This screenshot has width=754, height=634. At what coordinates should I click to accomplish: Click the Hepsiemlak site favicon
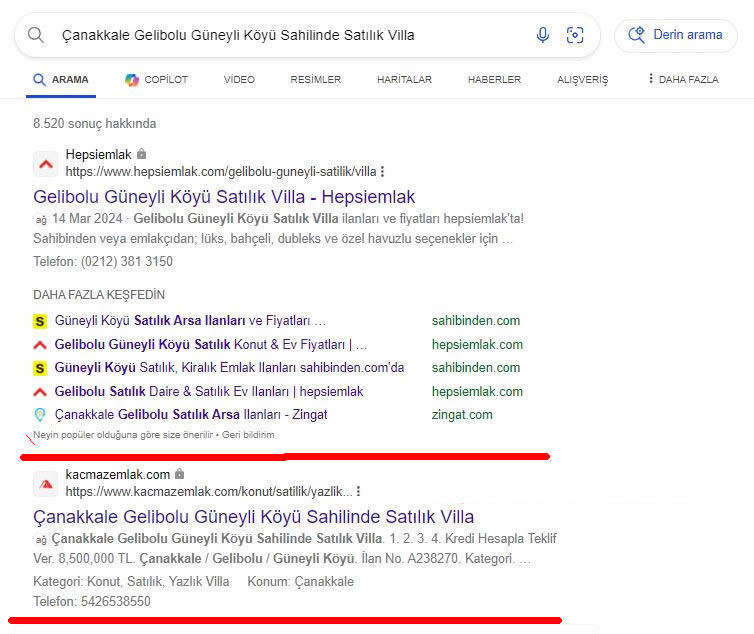tap(45, 163)
